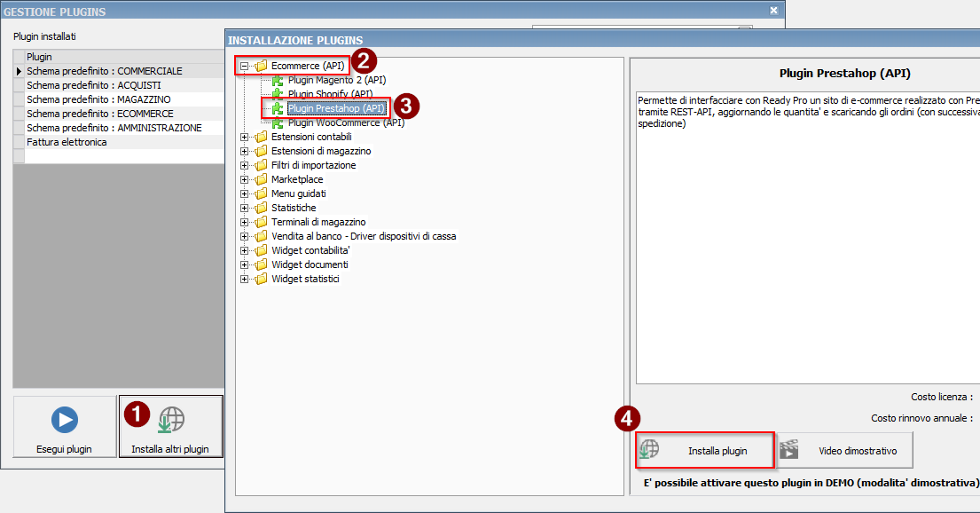
Task: Close the Gestione Plugins window
Action: point(773,11)
